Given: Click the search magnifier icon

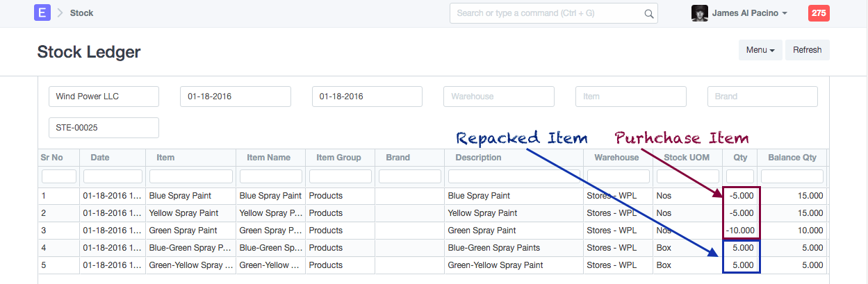Looking at the screenshot, I should [x=649, y=13].
